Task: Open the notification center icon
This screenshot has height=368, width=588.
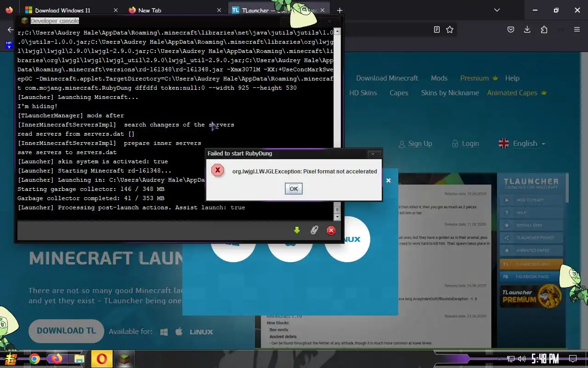Action: pos(573,359)
